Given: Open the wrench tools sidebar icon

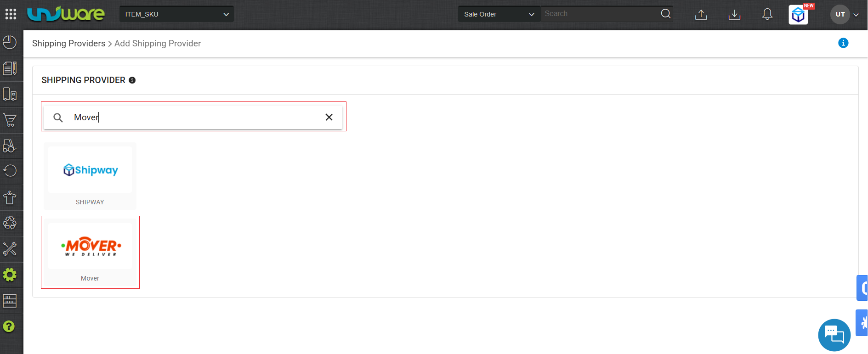Looking at the screenshot, I should pos(10,249).
